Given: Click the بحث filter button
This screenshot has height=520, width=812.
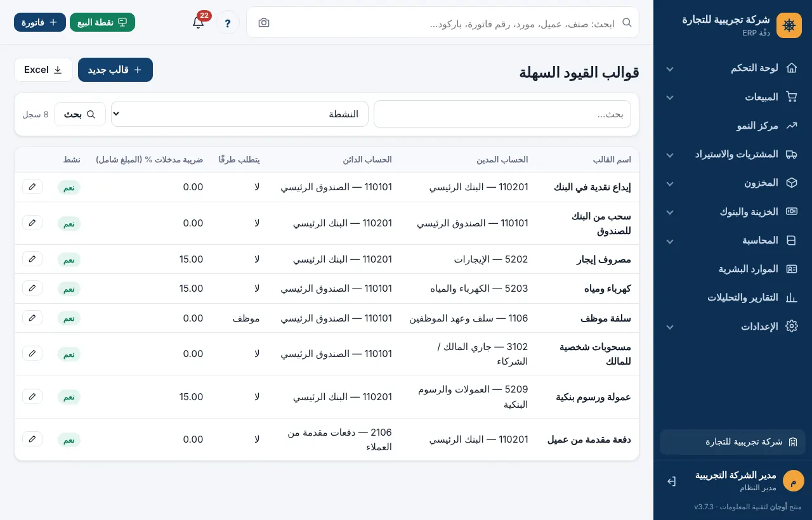Looking at the screenshot, I should point(80,114).
